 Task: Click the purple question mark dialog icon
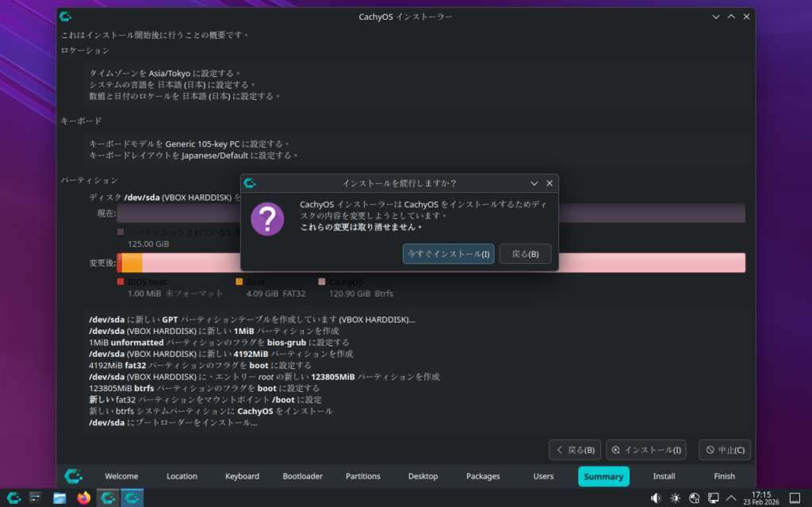pyautogui.click(x=267, y=218)
